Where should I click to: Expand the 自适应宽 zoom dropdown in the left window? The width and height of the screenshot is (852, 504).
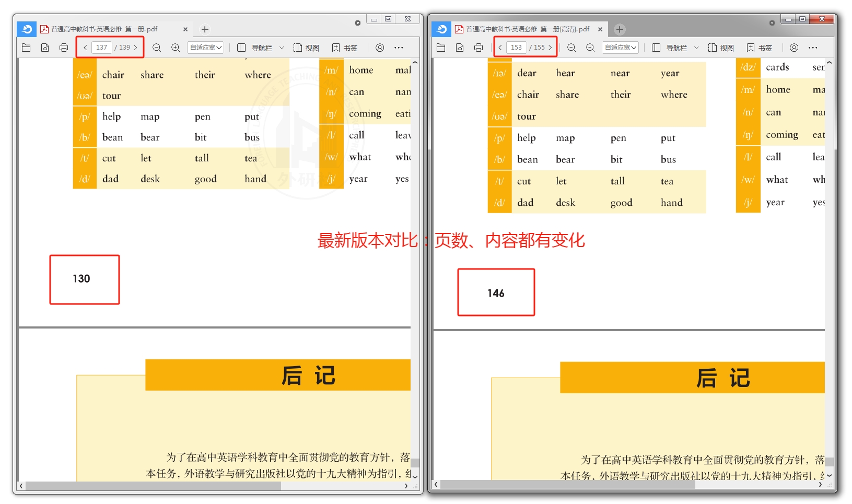(x=206, y=48)
